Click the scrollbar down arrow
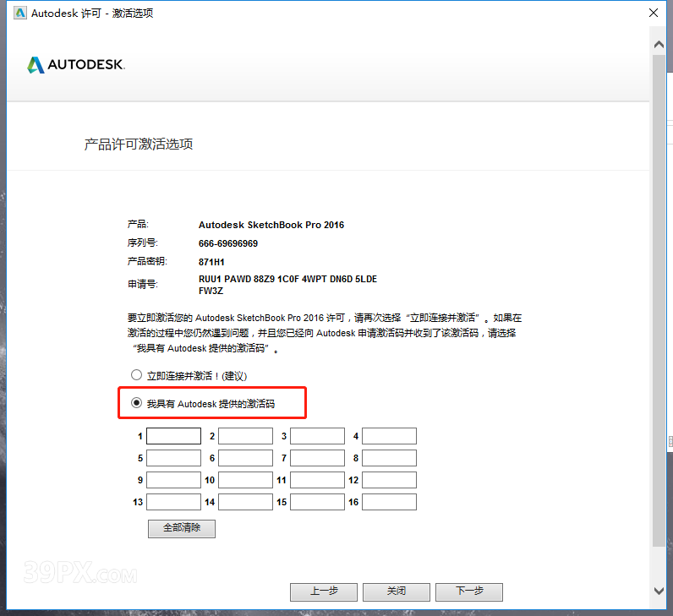Image resolution: width=673 pixels, height=616 pixels. point(659,591)
